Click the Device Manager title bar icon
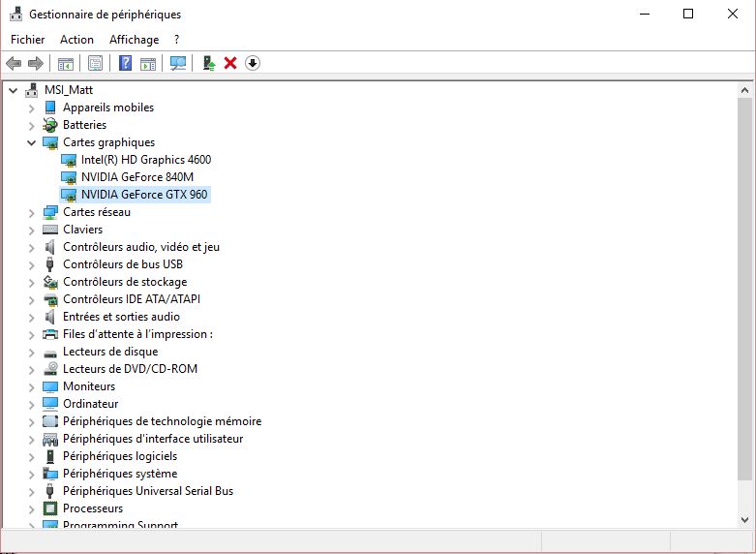The width and height of the screenshot is (756, 554). (x=15, y=14)
